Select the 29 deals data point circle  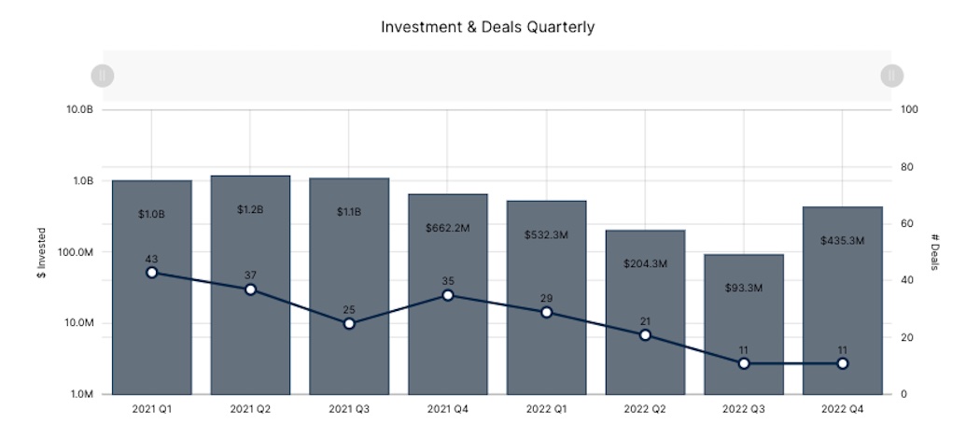click(547, 312)
